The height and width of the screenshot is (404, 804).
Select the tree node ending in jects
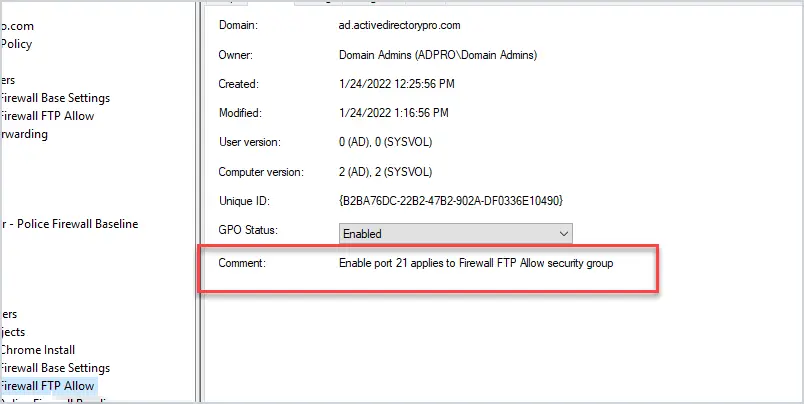13,332
